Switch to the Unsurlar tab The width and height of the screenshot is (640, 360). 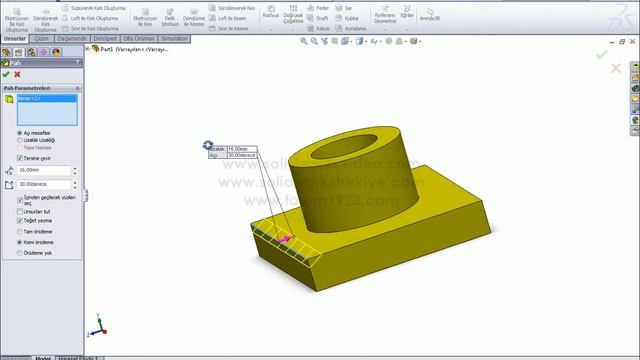(x=15, y=39)
